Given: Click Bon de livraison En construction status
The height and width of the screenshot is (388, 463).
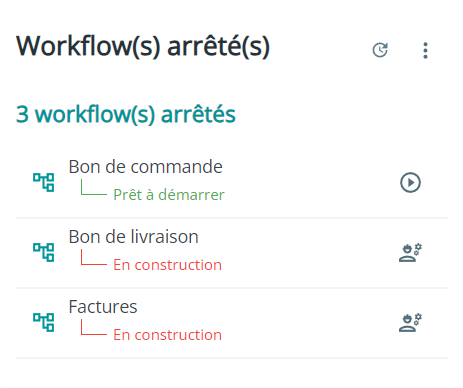Looking at the screenshot, I should [168, 265].
